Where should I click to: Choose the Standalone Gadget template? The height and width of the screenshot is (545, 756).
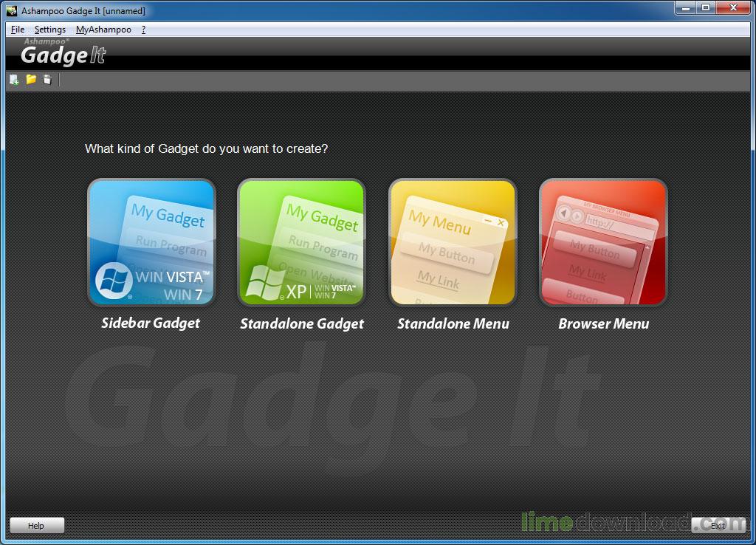[301, 242]
